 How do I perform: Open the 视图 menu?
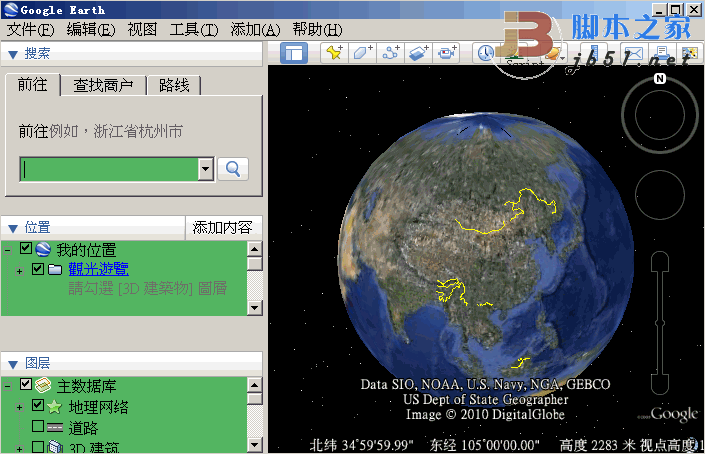coord(142,30)
